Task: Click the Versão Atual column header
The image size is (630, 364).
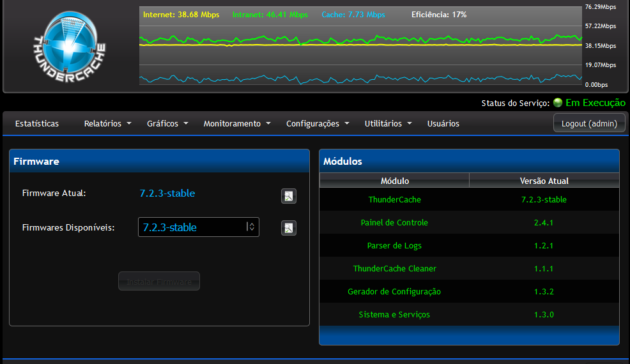Action: click(544, 181)
